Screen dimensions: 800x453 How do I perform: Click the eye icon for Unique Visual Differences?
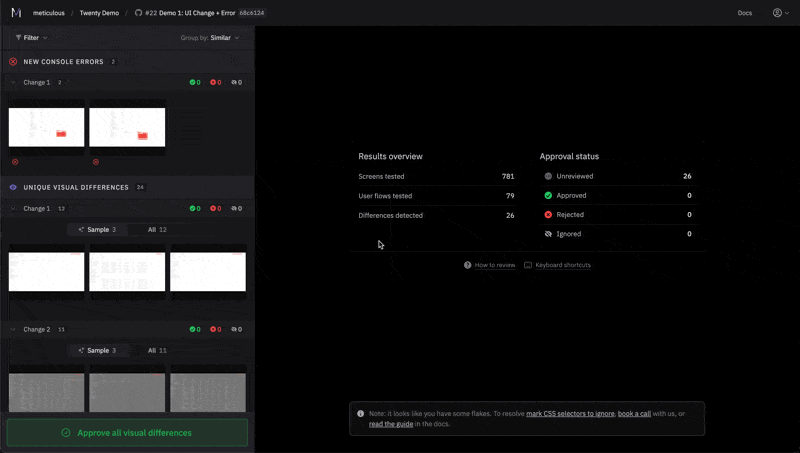pyautogui.click(x=13, y=187)
